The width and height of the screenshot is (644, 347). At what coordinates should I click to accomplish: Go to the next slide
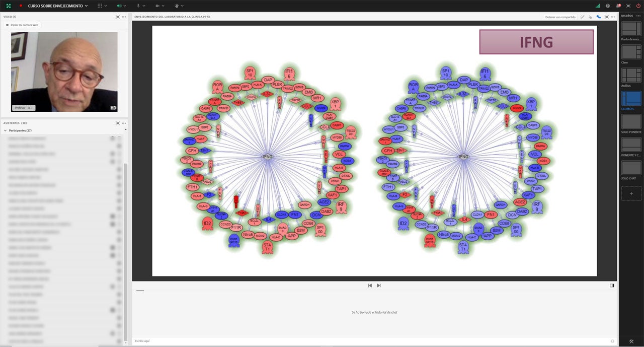(379, 286)
